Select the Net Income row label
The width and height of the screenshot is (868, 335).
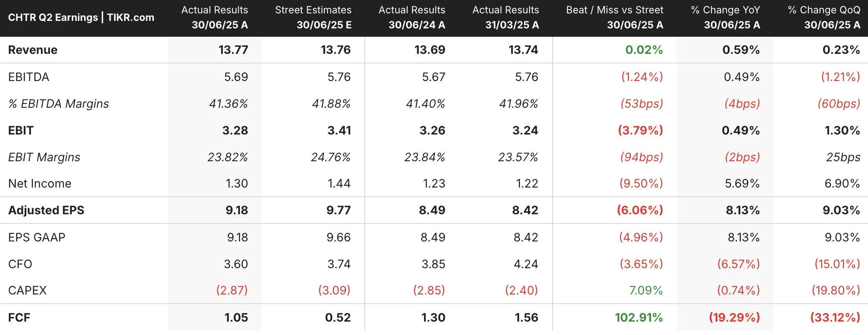click(x=40, y=184)
